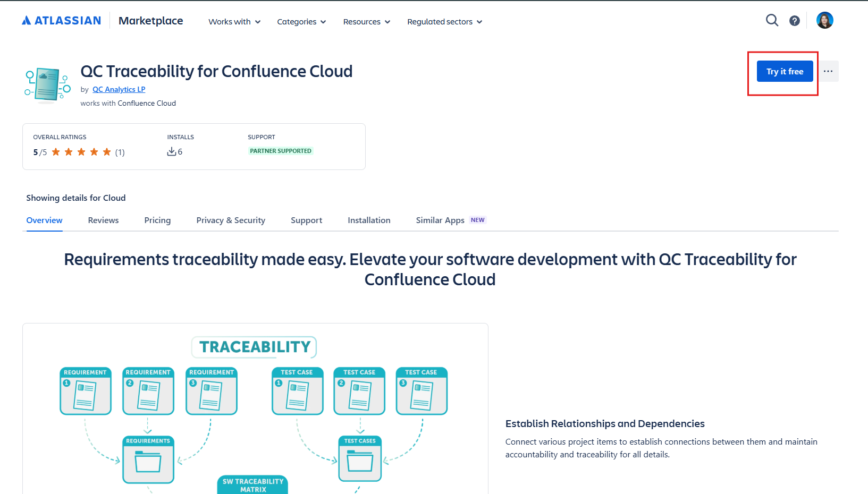Switch to the Pricing tab
This screenshot has height=494, width=868.
tap(157, 220)
